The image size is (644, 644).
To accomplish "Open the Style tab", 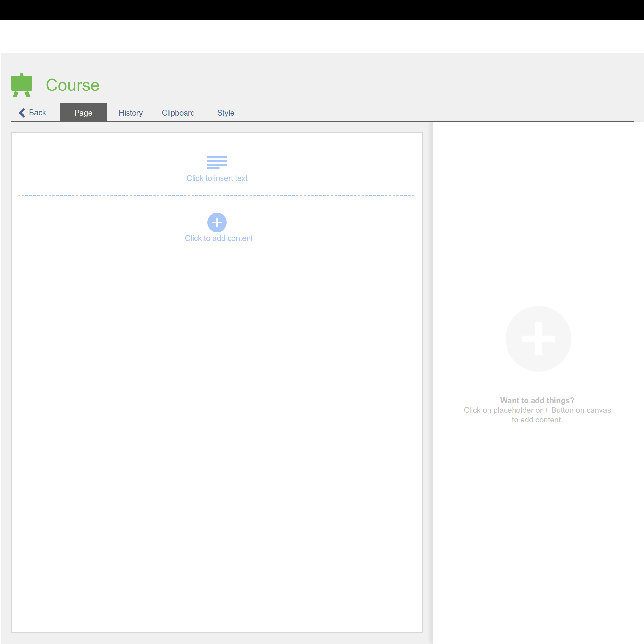I will pyautogui.click(x=226, y=113).
